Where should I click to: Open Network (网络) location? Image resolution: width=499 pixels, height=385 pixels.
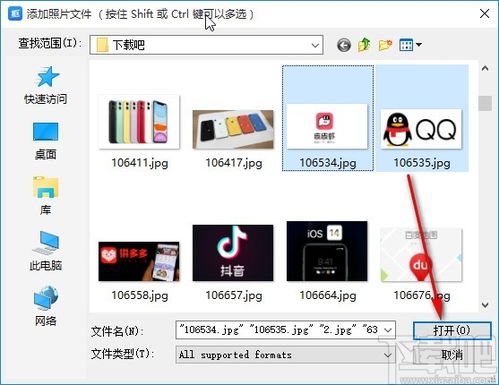point(46,306)
